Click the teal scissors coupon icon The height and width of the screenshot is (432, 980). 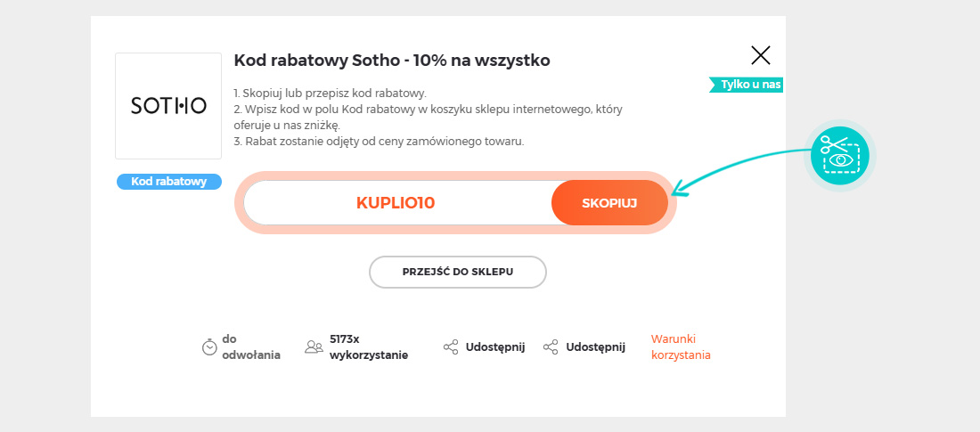pyautogui.click(x=840, y=156)
